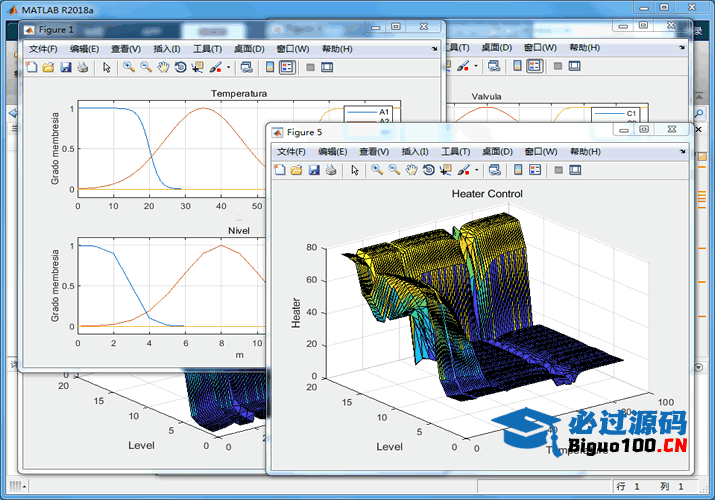Click the Nivel subplot title in Figure 1
715x500 pixels.
point(238,231)
